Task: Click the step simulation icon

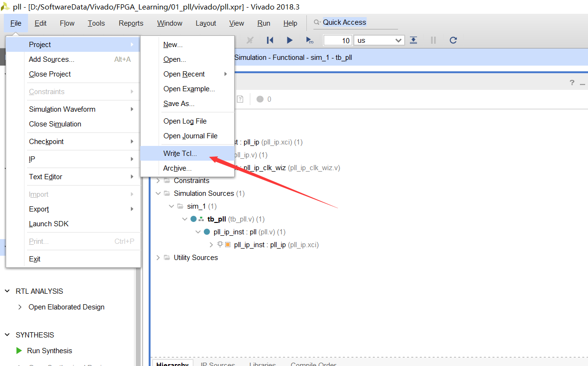Action: 413,40
